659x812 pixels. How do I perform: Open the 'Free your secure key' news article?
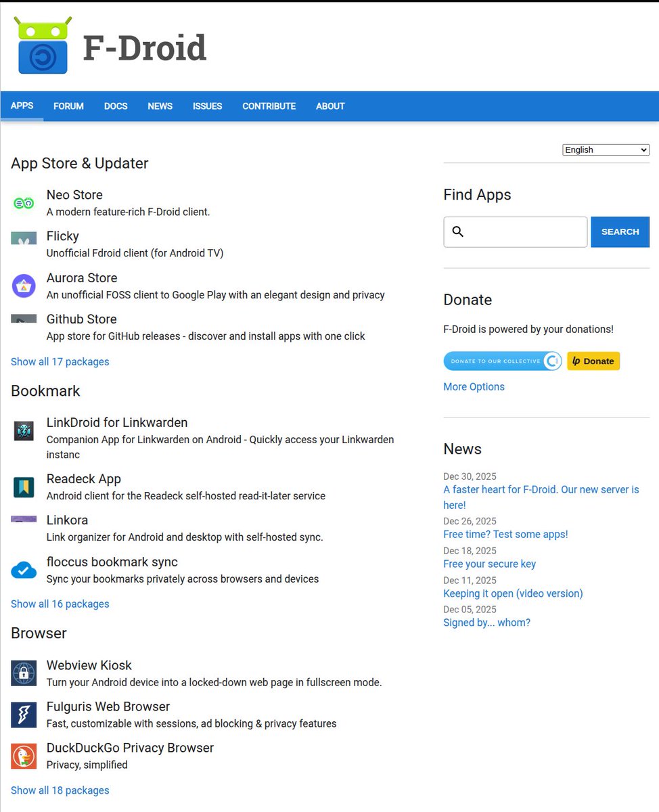pos(489,564)
